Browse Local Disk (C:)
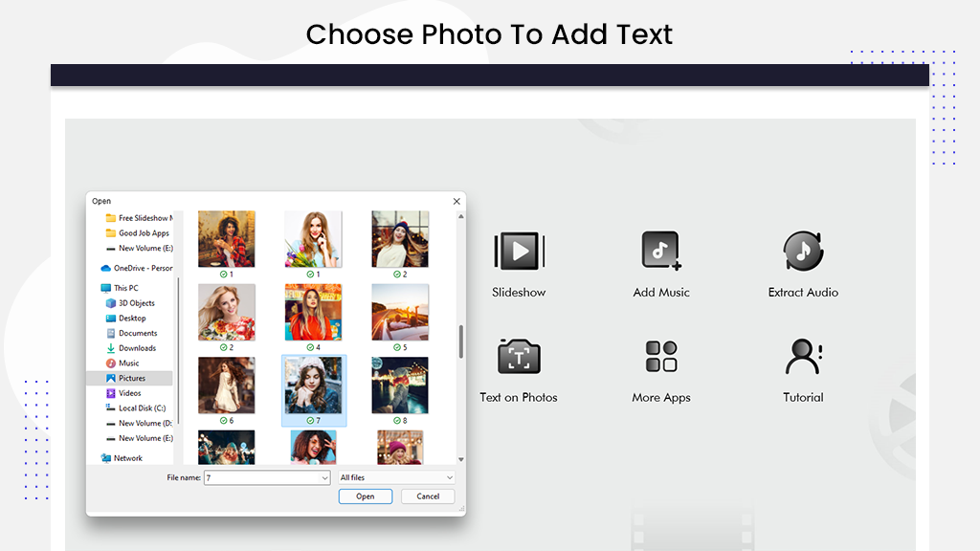980x551 pixels. (136, 408)
